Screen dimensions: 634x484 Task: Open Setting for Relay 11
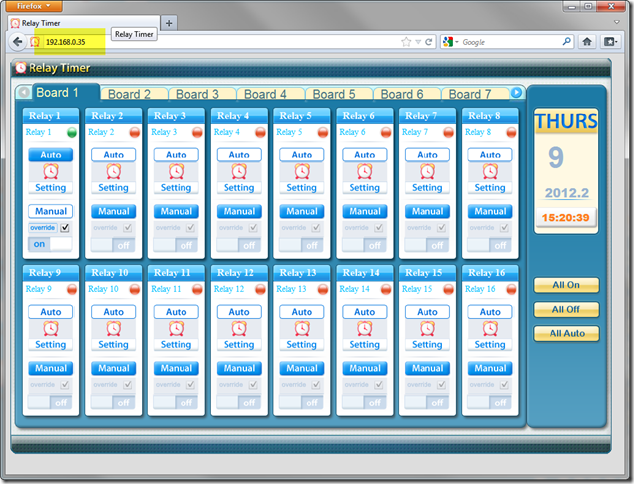tap(176, 345)
